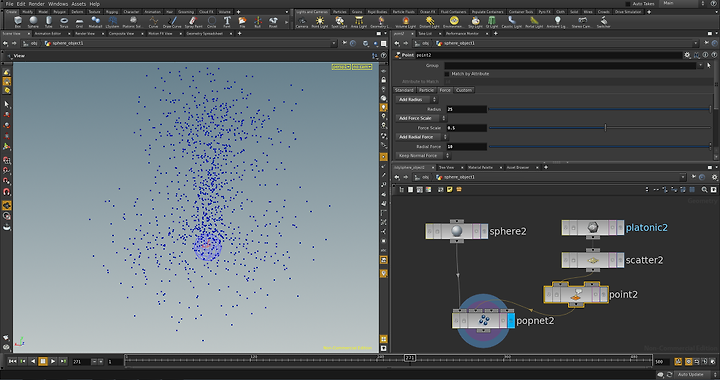Add a Volume Light from the shelf
This screenshot has width=720, height=380.
[x=405, y=22]
